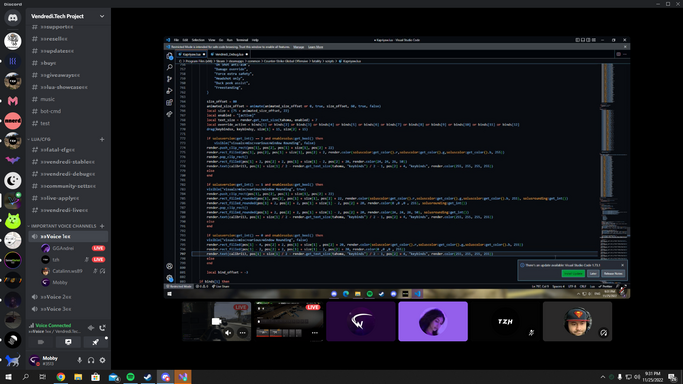Select the TZH participant tile
Viewport: 683px width, 384px height.
click(505, 321)
